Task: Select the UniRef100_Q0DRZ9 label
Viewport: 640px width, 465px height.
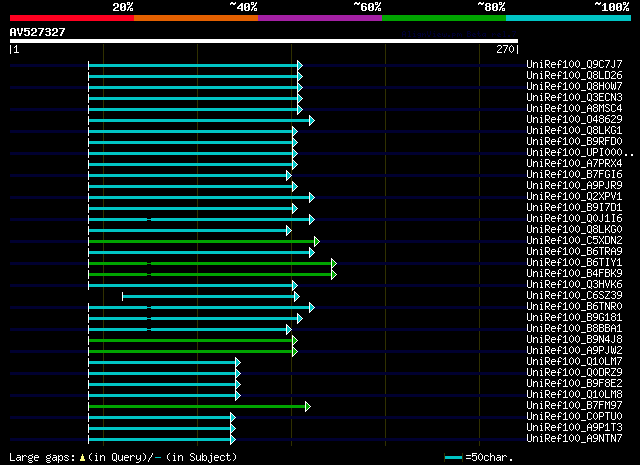Action: pyautogui.click(x=574, y=373)
